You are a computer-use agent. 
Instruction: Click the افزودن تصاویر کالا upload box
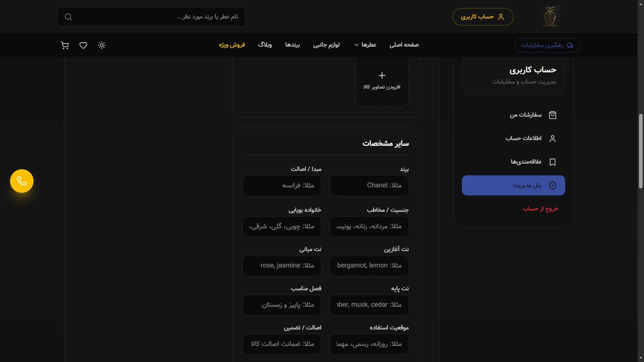click(x=382, y=81)
